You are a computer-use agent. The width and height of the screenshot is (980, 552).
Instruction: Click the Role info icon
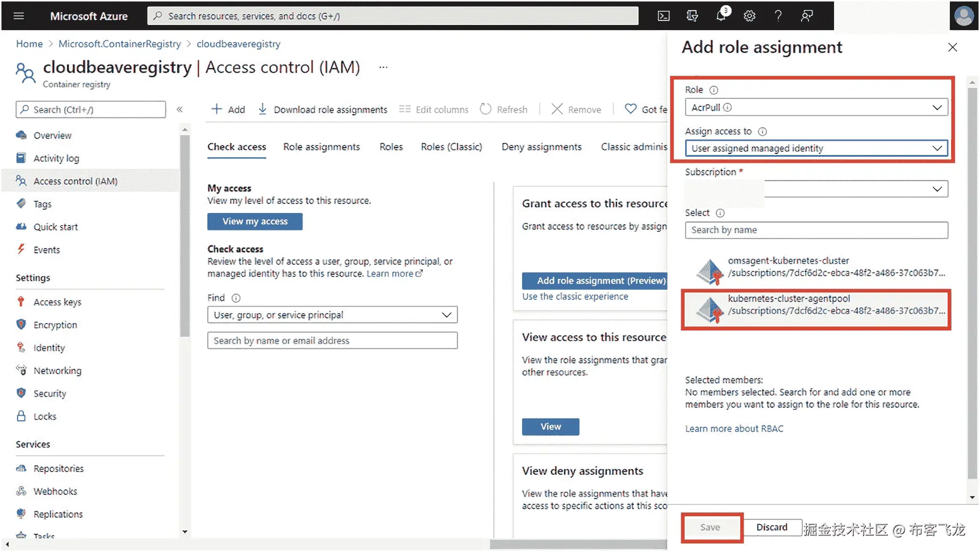tap(714, 90)
